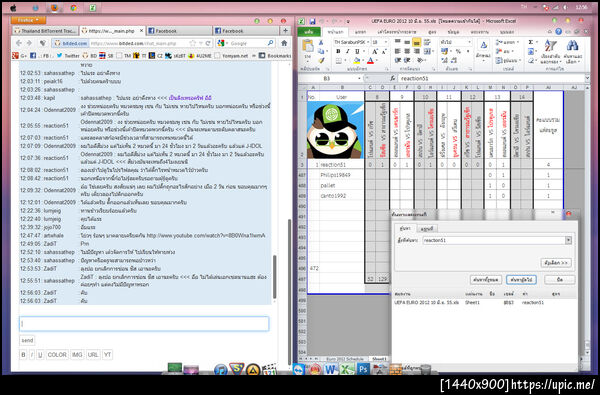600x395 pixels.
Task: Click the Options >> button in Find dialog
Action: click(556, 263)
